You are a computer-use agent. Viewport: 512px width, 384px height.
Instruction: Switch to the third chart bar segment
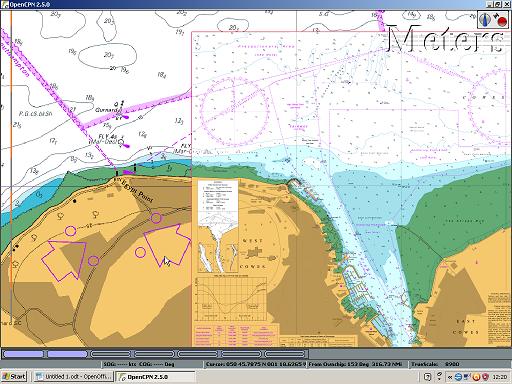point(110,354)
